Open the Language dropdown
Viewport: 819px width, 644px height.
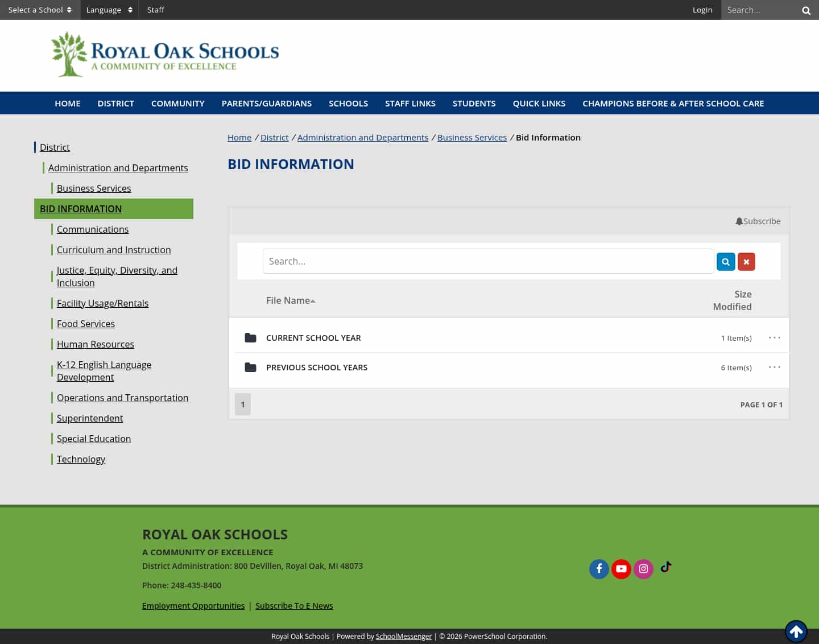[109, 10]
